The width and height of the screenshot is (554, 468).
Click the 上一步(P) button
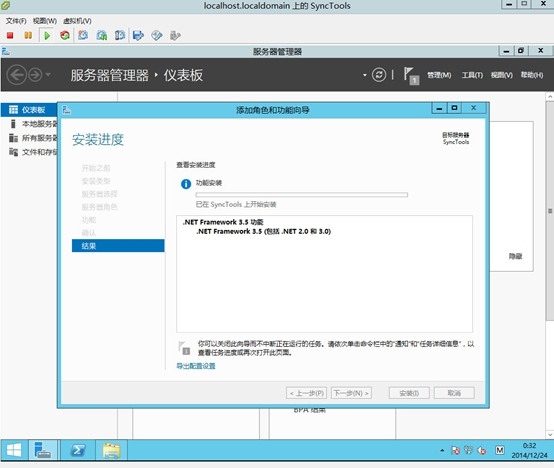(306, 393)
